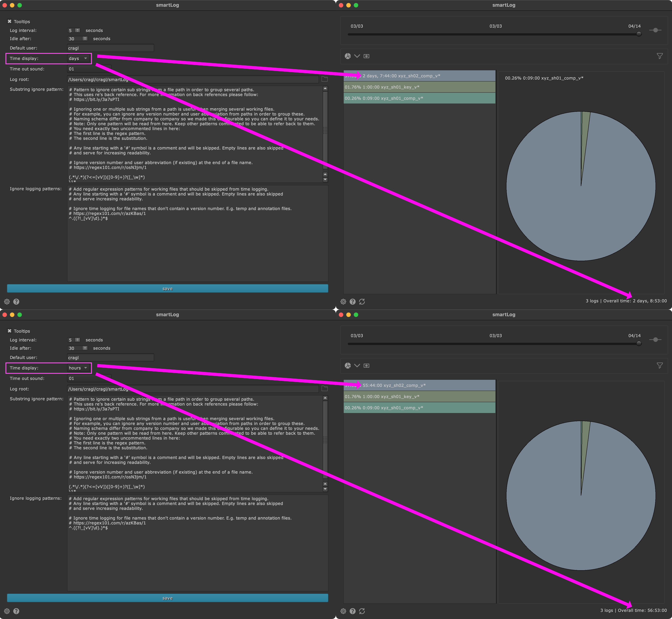Click Default user field in days settings window
672x619 pixels.
click(x=110, y=48)
